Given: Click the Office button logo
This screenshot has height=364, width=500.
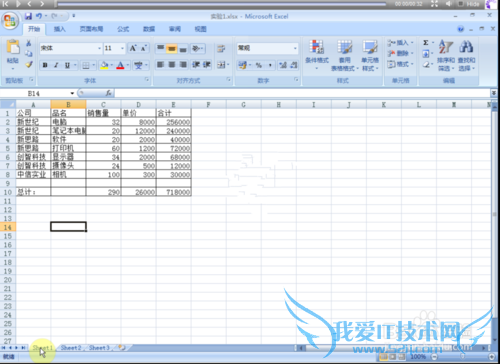Looking at the screenshot, I should coord(10,21).
